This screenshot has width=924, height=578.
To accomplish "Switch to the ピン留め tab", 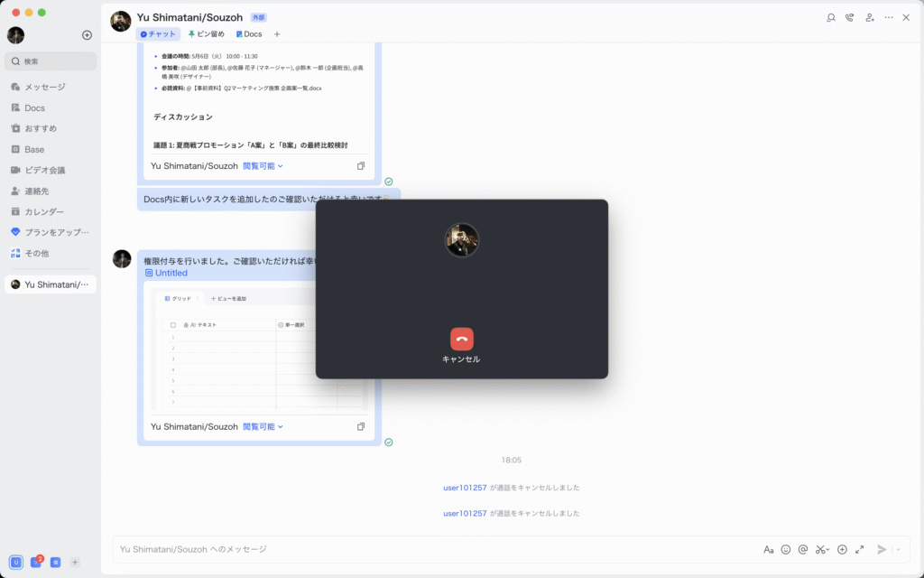I will pyautogui.click(x=206, y=34).
